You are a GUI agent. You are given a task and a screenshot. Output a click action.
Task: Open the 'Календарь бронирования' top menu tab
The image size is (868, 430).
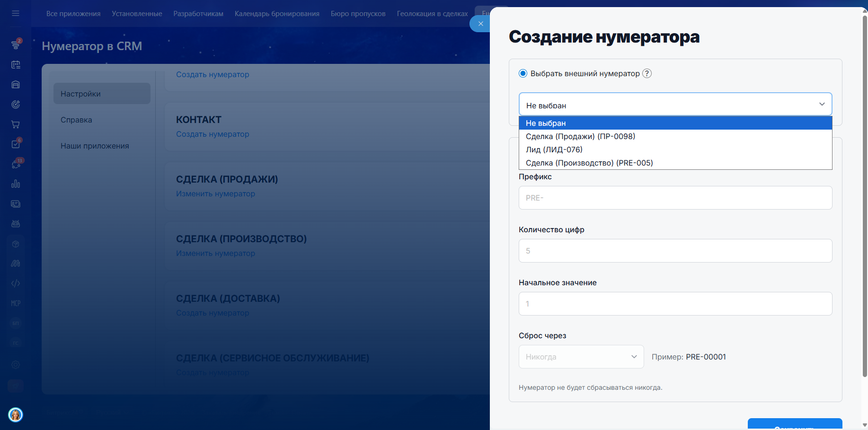[x=277, y=14]
